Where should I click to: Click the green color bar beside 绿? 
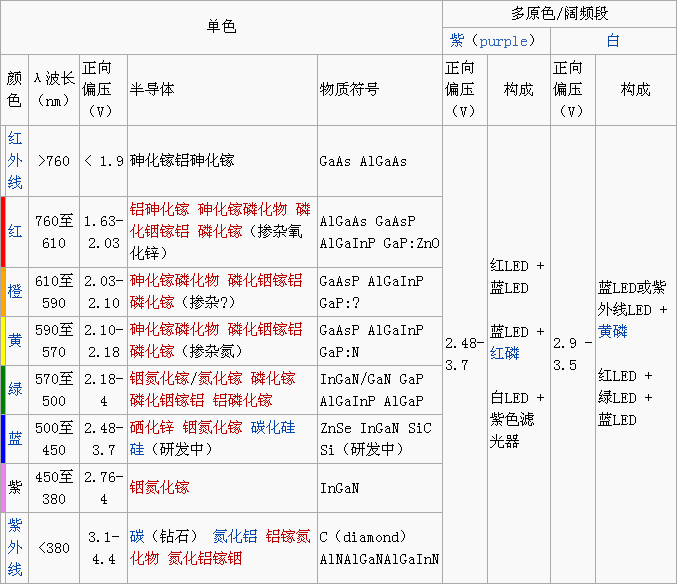click(3, 390)
